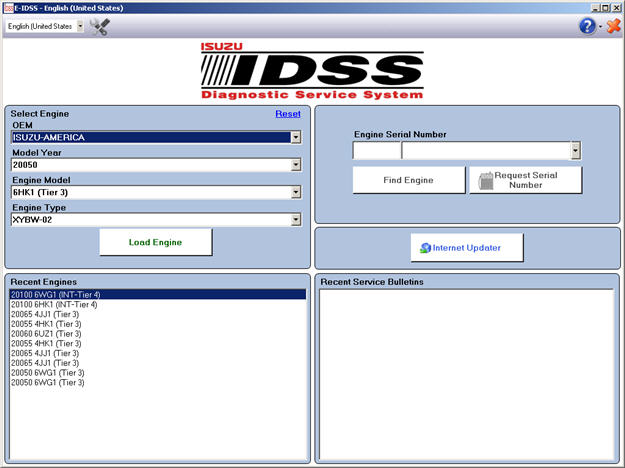Open the Engine Serial Number dropdown arrow
This screenshot has width=625, height=468.
(x=576, y=151)
